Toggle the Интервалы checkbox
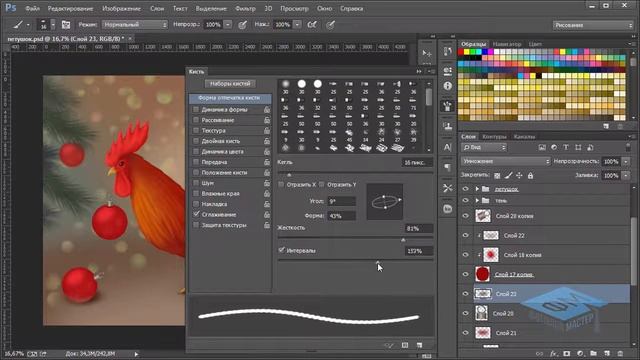 coord(281,250)
